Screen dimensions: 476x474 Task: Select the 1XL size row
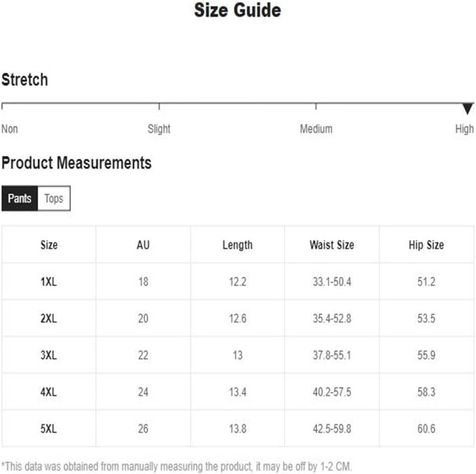pos(238,282)
